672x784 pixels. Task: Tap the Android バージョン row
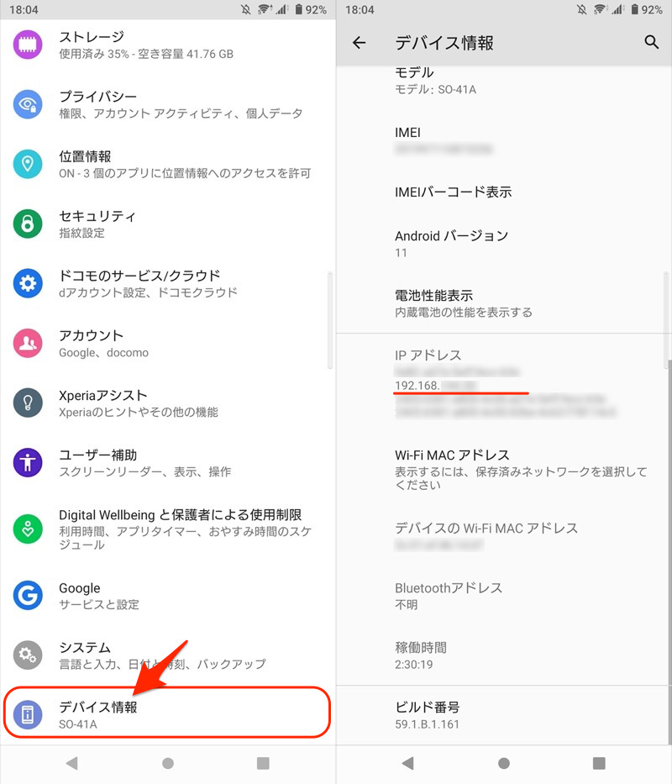[504, 244]
